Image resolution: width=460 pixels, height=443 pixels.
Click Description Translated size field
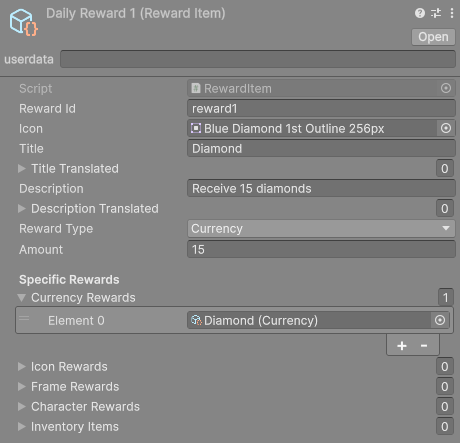pos(445,209)
